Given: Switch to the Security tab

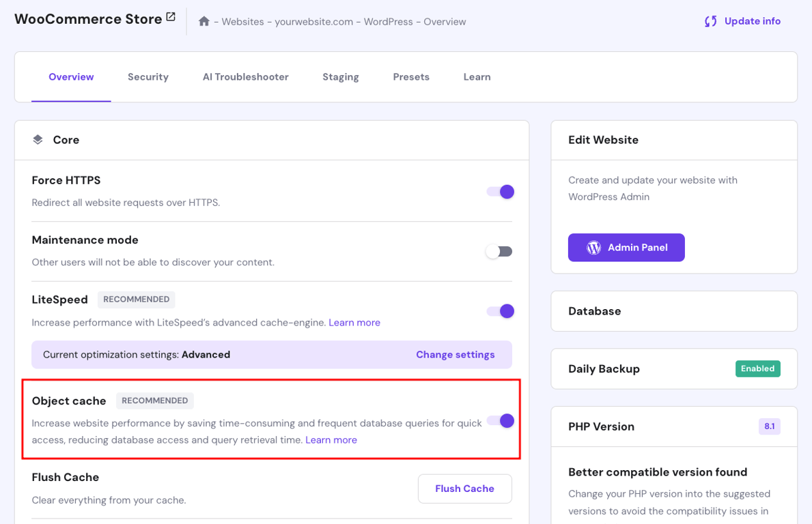Looking at the screenshot, I should click(148, 76).
